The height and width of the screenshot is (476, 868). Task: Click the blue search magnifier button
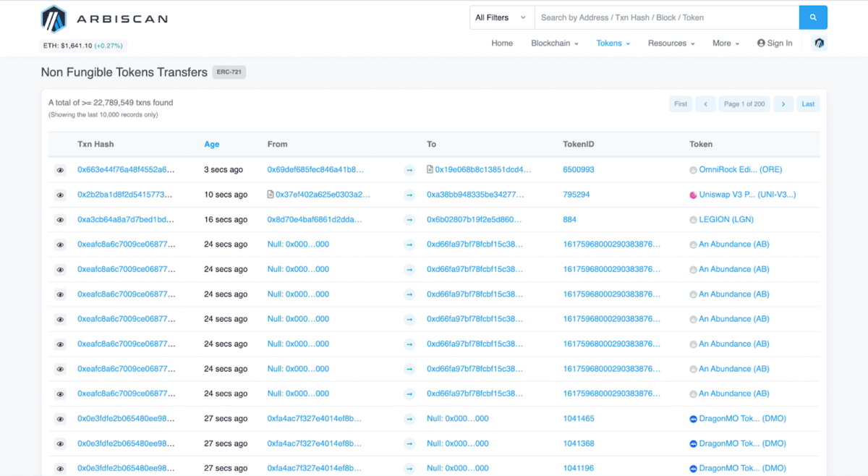tap(813, 17)
